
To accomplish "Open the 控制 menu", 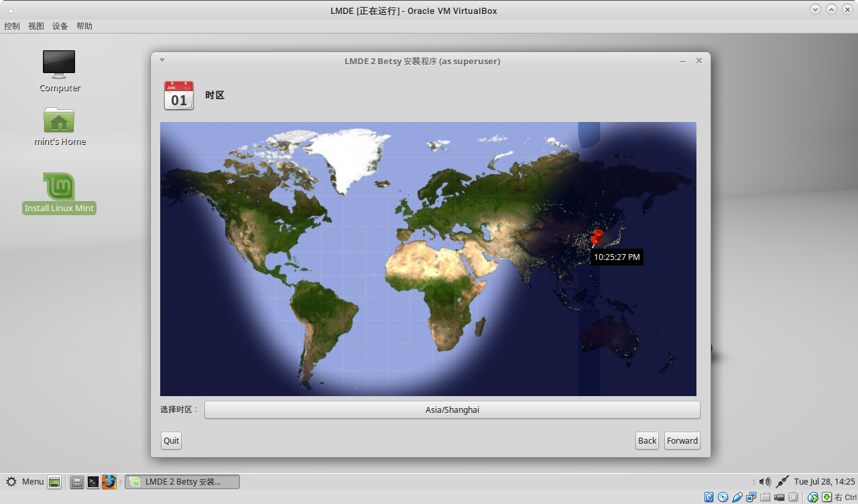I will point(12,26).
